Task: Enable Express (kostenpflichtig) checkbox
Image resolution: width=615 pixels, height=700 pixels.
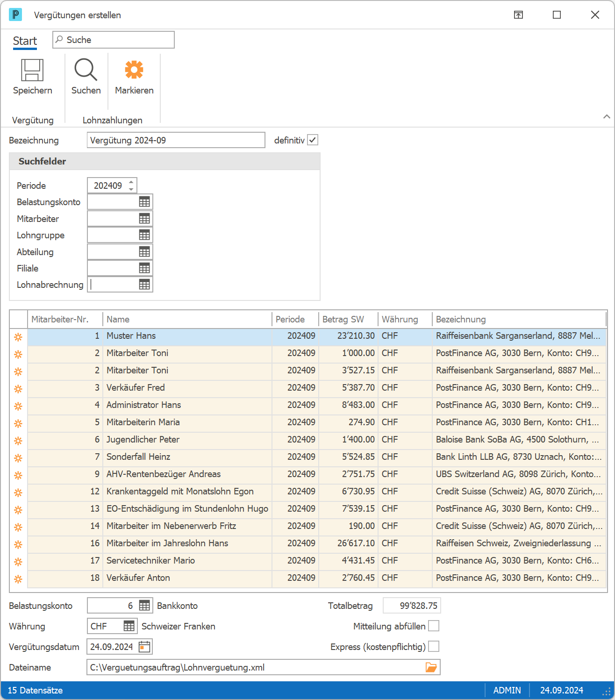Action: click(x=434, y=647)
